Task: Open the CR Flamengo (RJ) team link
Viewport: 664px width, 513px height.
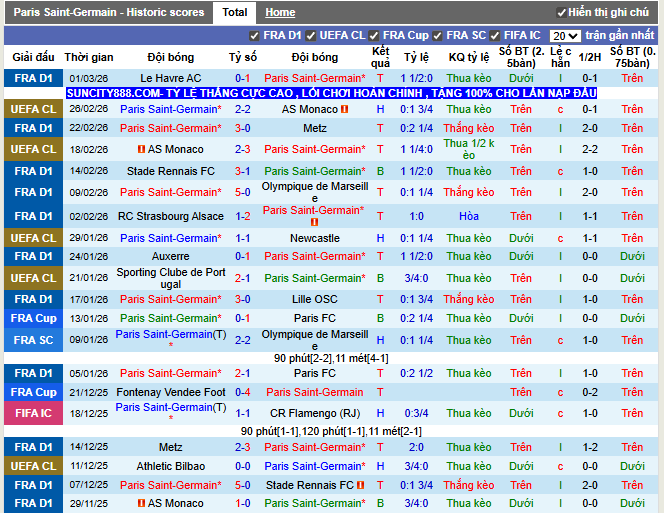Action: pos(314,412)
